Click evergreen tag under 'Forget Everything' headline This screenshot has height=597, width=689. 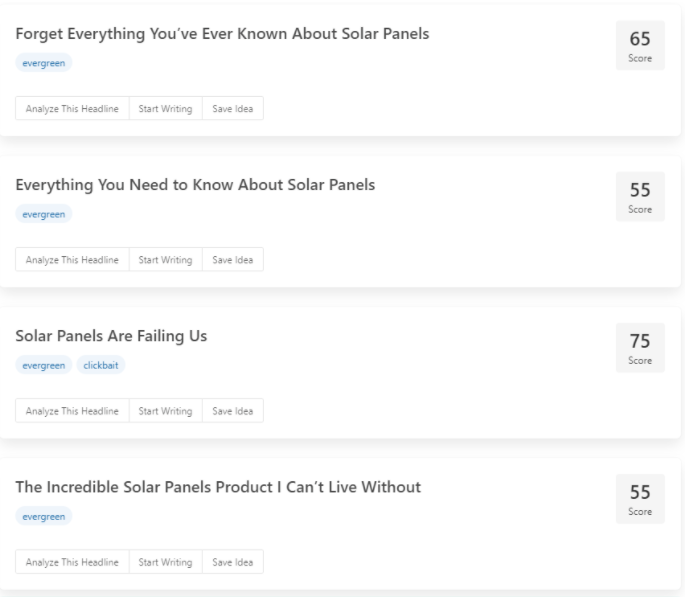[x=44, y=63]
